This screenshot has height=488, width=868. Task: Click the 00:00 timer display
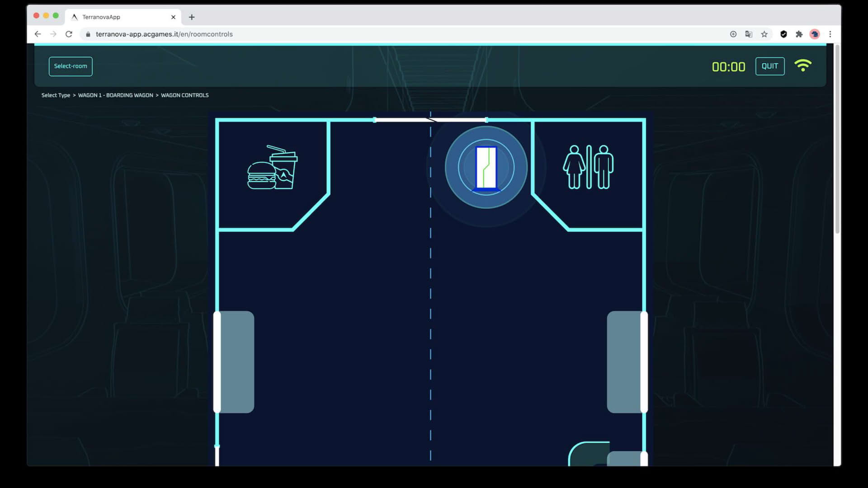coord(728,67)
